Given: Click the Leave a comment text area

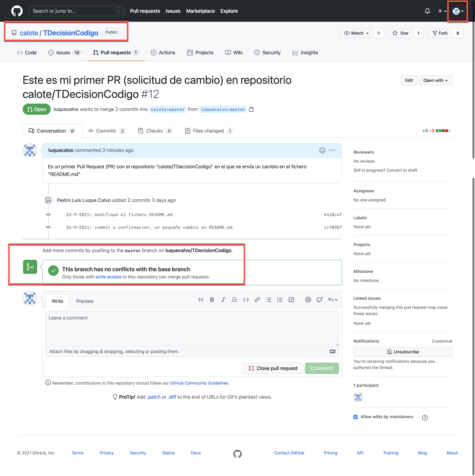Looking at the screenshot, I should click(x=192, y=328).
